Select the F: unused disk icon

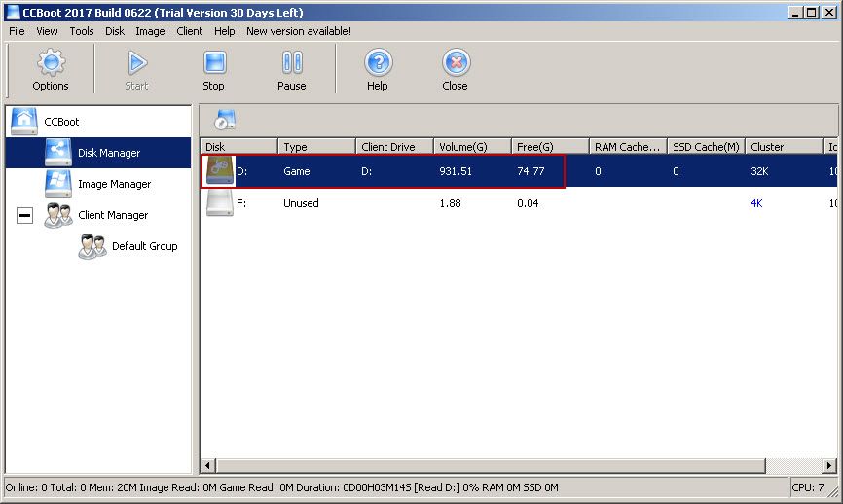pyautogui.click(x=220, y=203)
